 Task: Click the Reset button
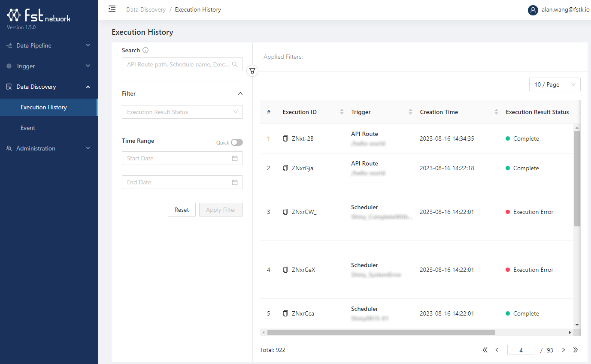182,210
